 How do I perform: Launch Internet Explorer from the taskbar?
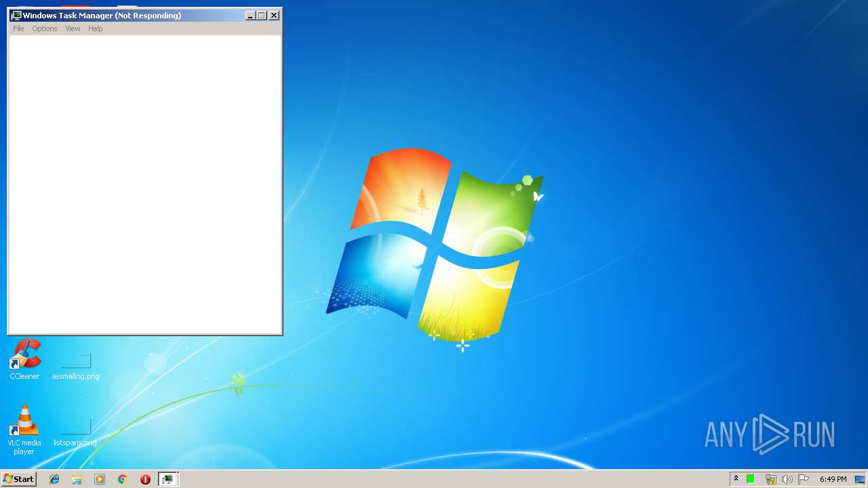(54, 479)
